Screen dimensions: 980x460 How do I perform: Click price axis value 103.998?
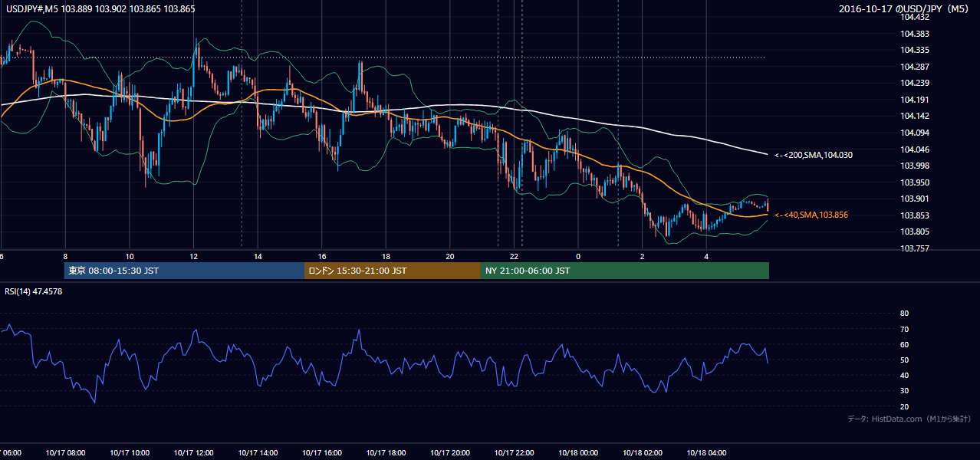[915, 166]
